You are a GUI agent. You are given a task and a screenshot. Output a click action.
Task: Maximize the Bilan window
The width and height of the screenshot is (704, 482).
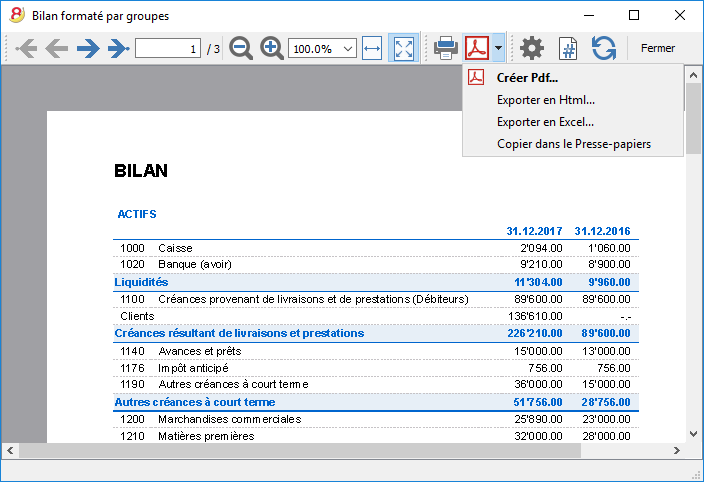click(x=634, y=15)
